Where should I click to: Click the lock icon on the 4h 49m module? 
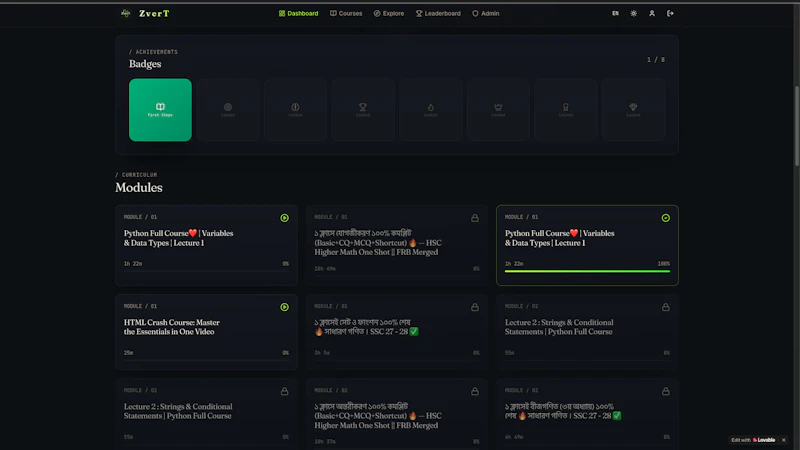tap(666, 391)
